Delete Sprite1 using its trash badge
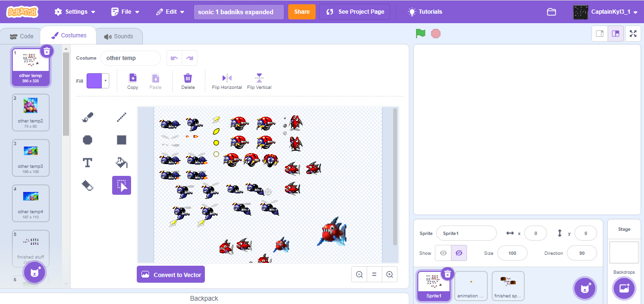The width and height of the screenshot is (644, 304). point(447,274)
